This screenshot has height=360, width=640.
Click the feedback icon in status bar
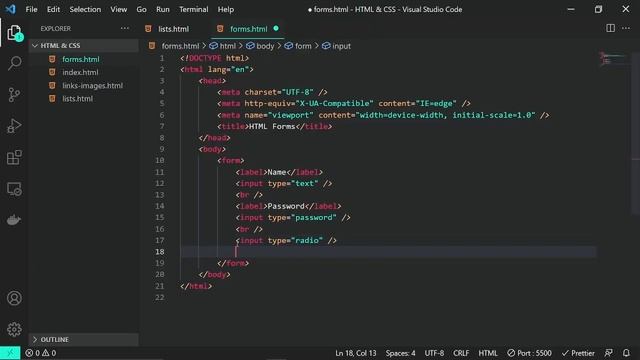click(x=609, y=353)
